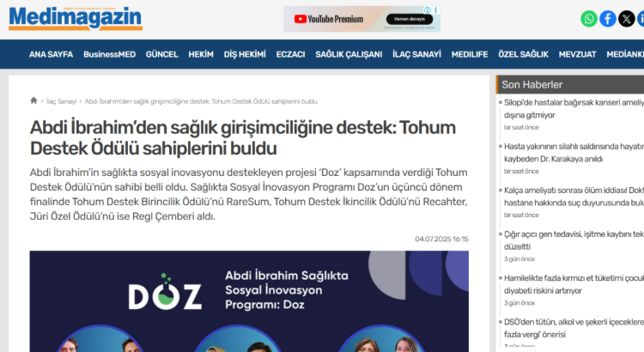Open MEDILIFE menu item

470,55
